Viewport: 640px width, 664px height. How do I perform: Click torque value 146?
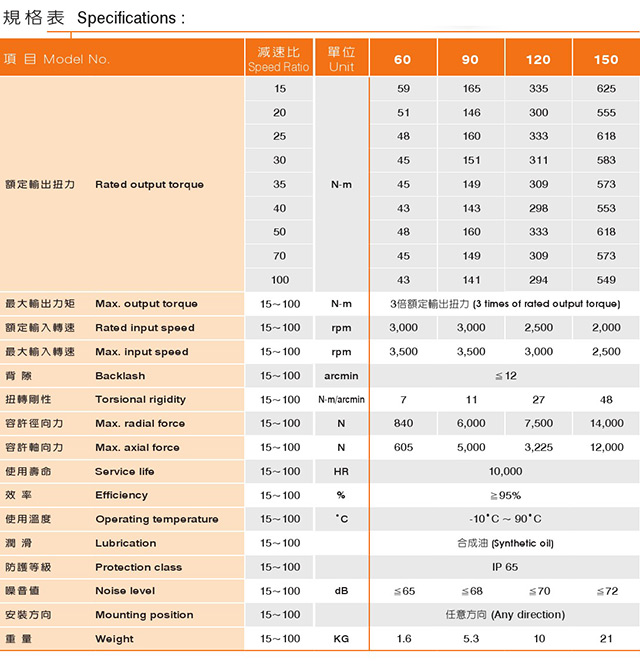pos(471,113)
